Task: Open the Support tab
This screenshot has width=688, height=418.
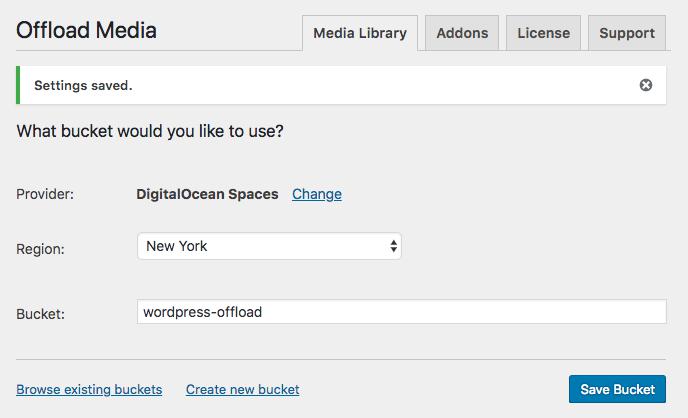Action: [626, 33]
